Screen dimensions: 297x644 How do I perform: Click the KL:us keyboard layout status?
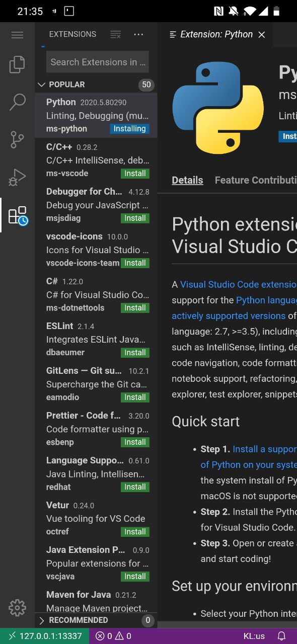point(254,636)
